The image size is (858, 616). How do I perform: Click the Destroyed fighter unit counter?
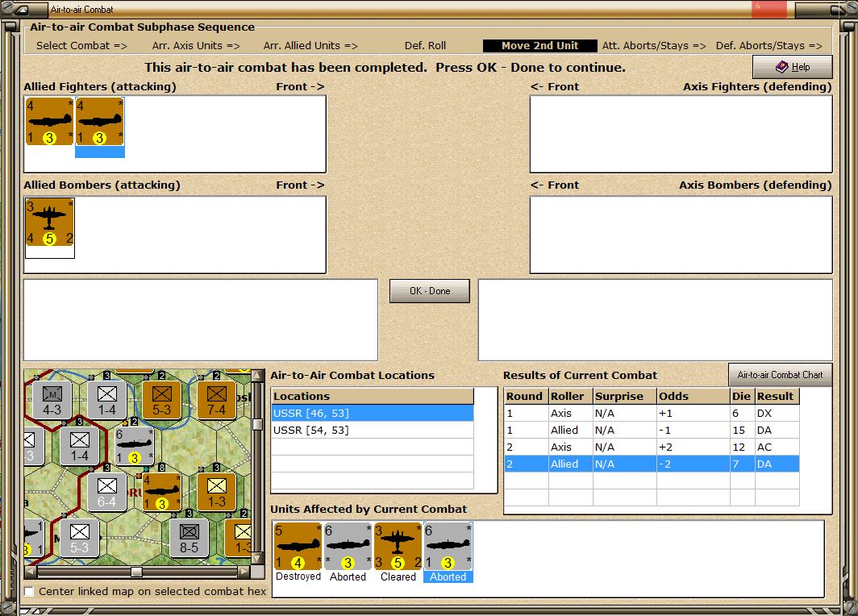pyautogui.click(x=298, y=547)
